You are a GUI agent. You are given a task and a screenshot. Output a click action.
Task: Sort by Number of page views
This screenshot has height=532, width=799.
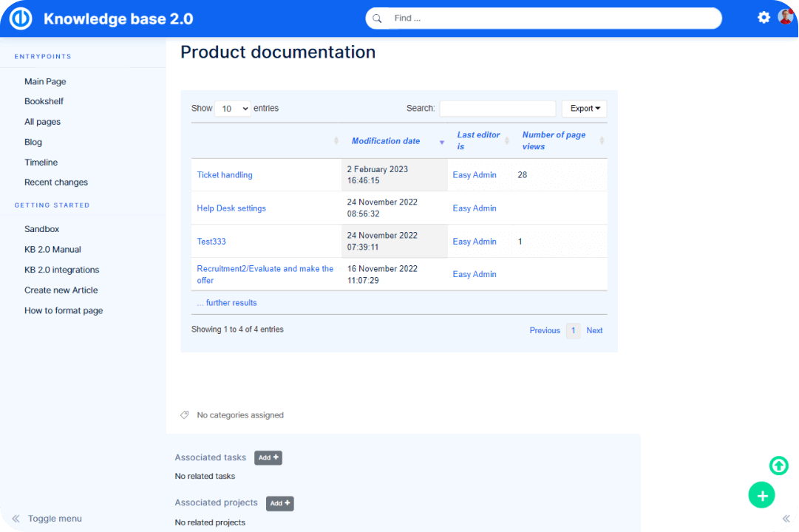pos(554,140)
